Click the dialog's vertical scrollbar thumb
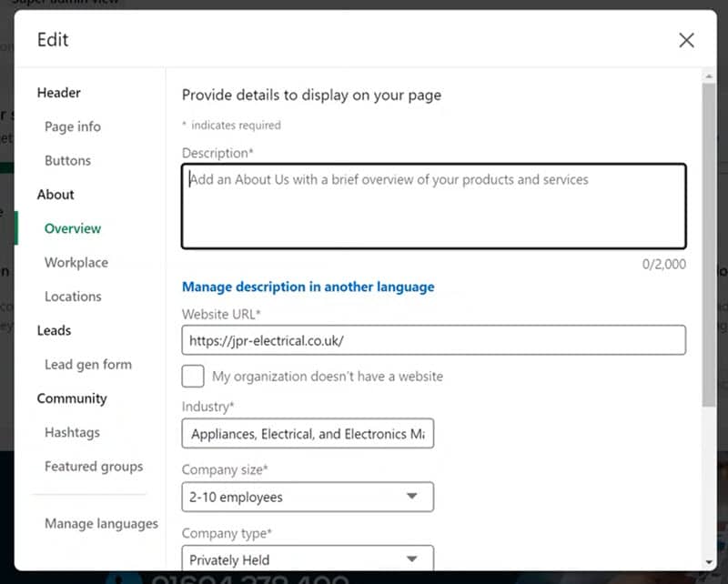This screenshot has height=584, width=728. (x=709, y=245)
